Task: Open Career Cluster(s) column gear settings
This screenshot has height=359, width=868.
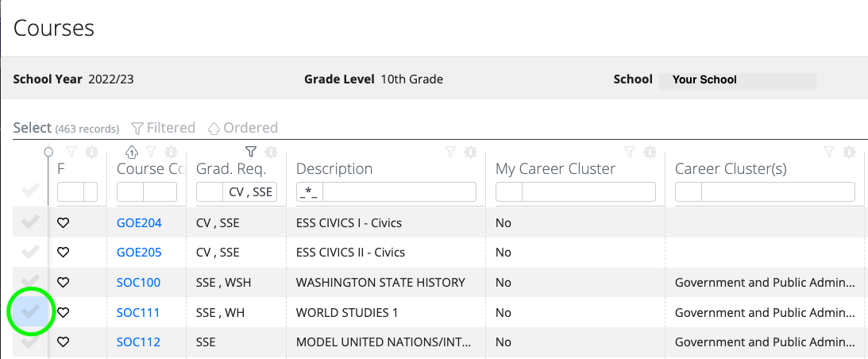Action: tap(849, 151)
